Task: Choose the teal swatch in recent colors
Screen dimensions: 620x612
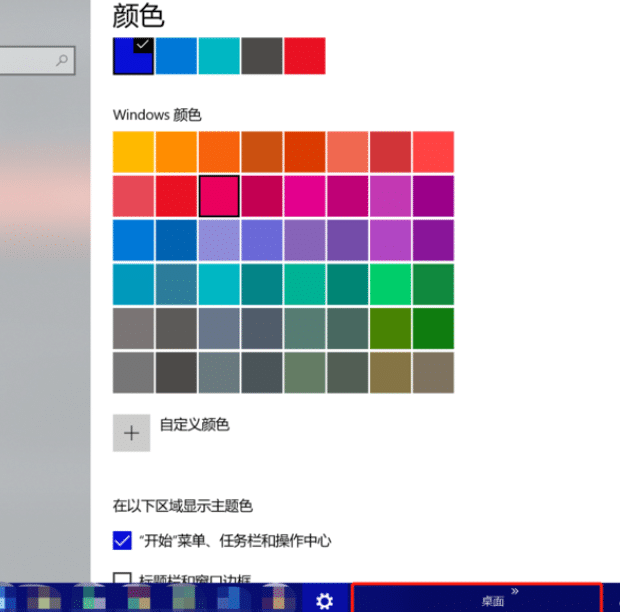Action: (x=219, y=56)
